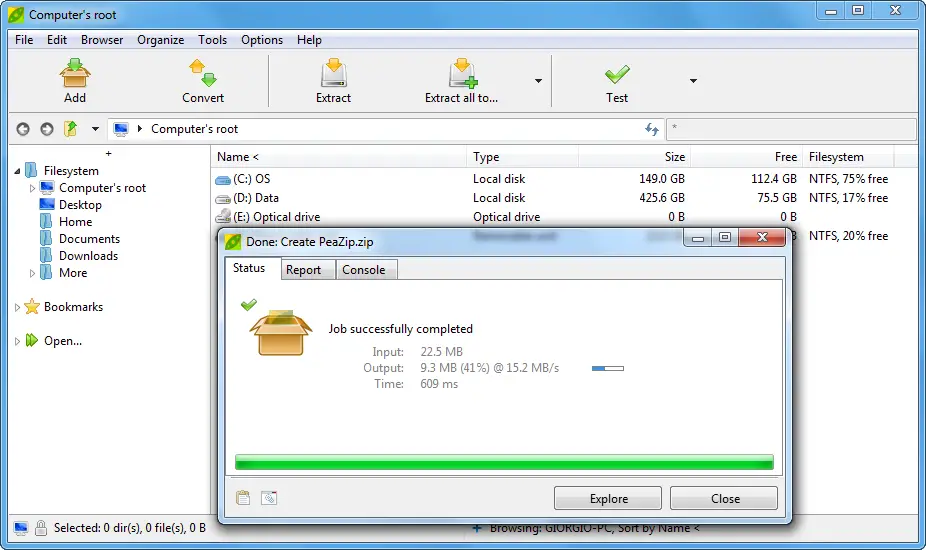Viewport: 926px width, 550px height.
Task: Click the archive box icon in dialog
Action: coord(281,333)
